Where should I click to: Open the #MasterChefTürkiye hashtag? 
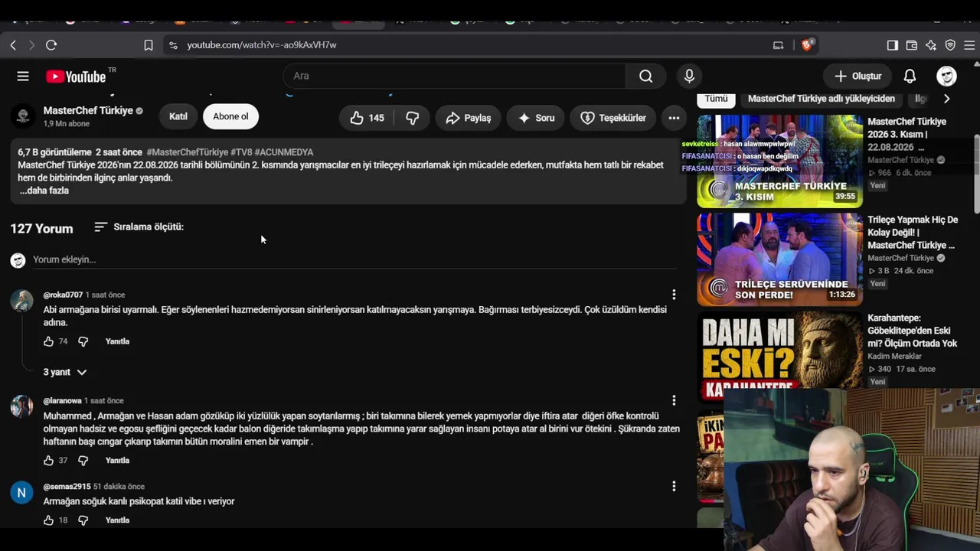[188, 152]
